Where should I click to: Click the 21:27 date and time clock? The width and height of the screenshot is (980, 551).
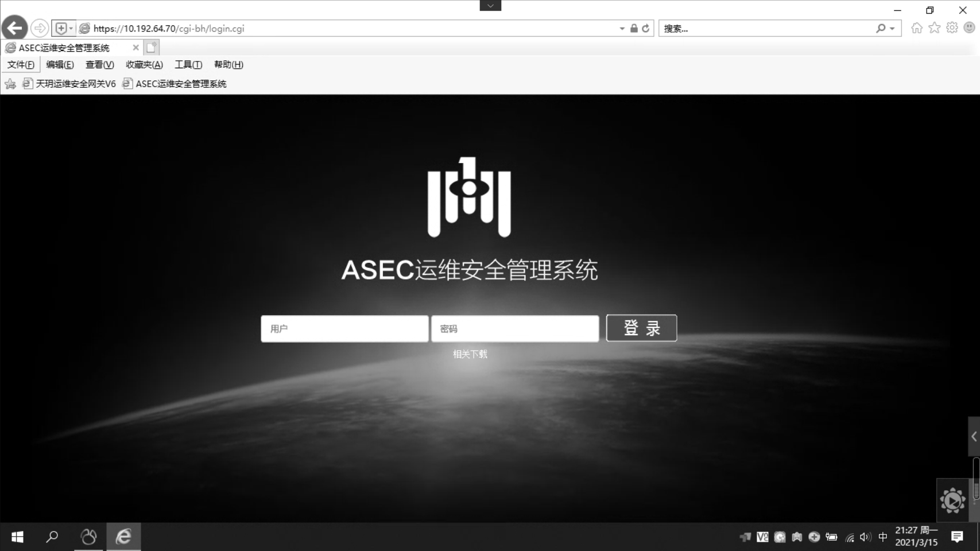coord(916,537)
